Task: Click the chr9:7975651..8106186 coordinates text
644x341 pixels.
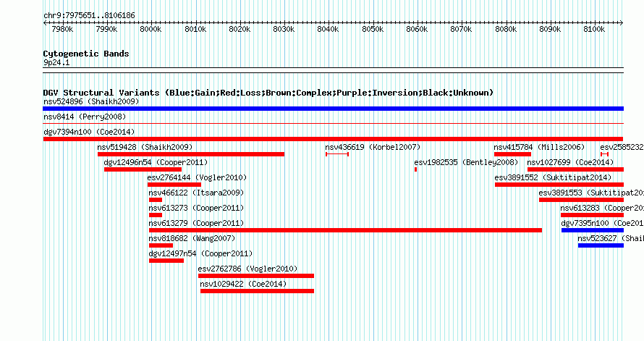Action: click(x=89, y=16)
